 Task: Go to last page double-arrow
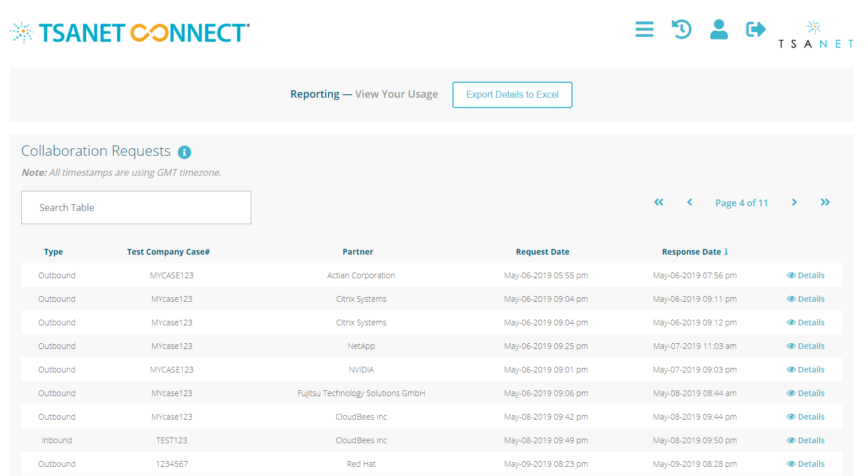coord(825,202)
